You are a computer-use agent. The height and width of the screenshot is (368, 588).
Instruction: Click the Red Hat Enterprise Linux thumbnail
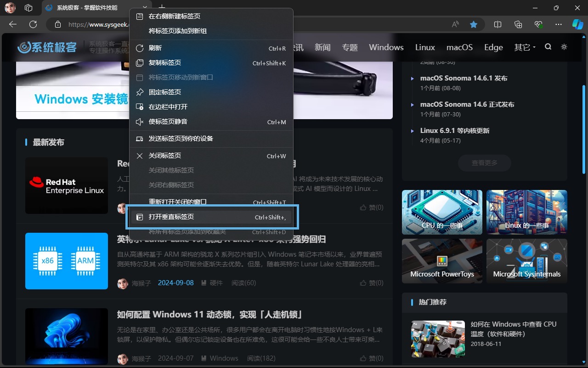pyautogui.click(x=67, y=186)
